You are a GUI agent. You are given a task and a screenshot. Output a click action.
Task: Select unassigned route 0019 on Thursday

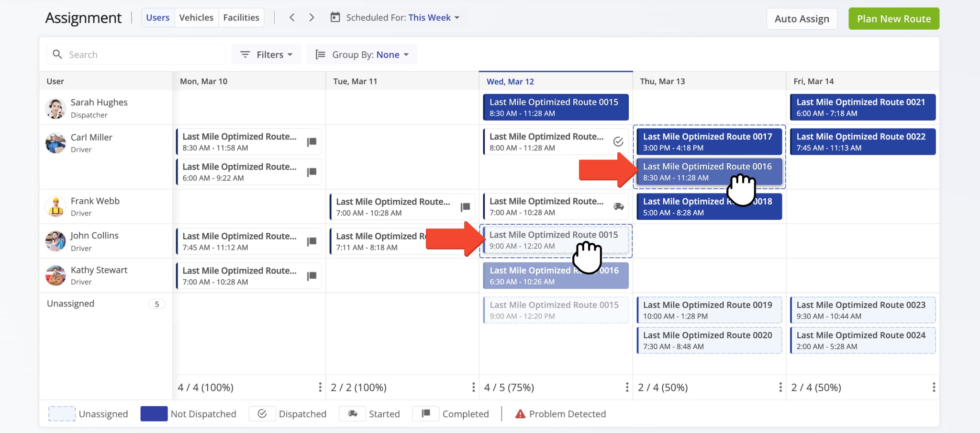709,310
